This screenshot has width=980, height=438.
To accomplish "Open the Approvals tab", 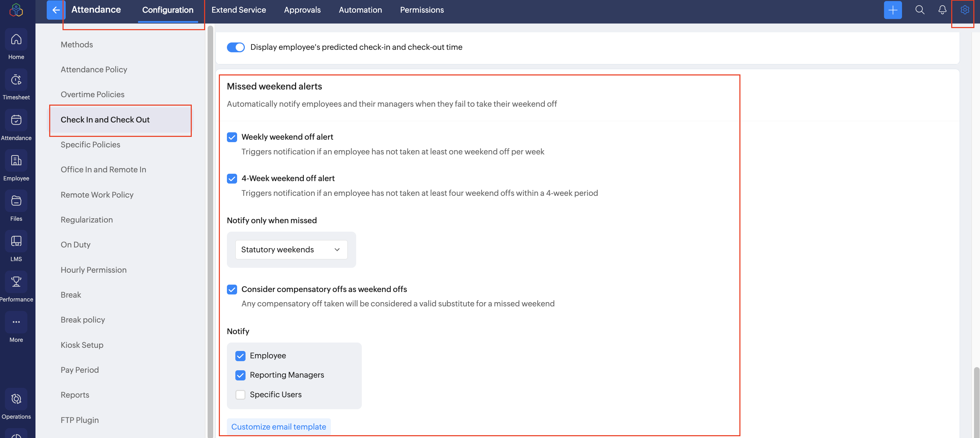I will point(302,10).
